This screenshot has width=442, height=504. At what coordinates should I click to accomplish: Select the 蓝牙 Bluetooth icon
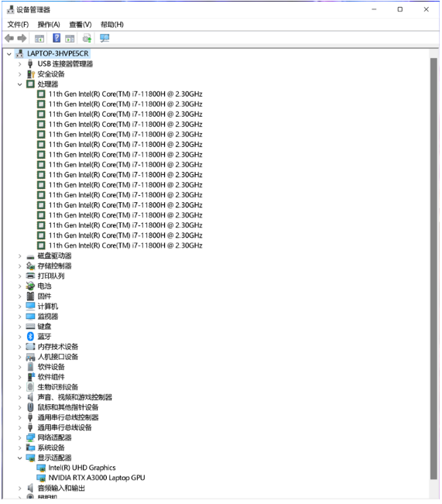point(30,337)
